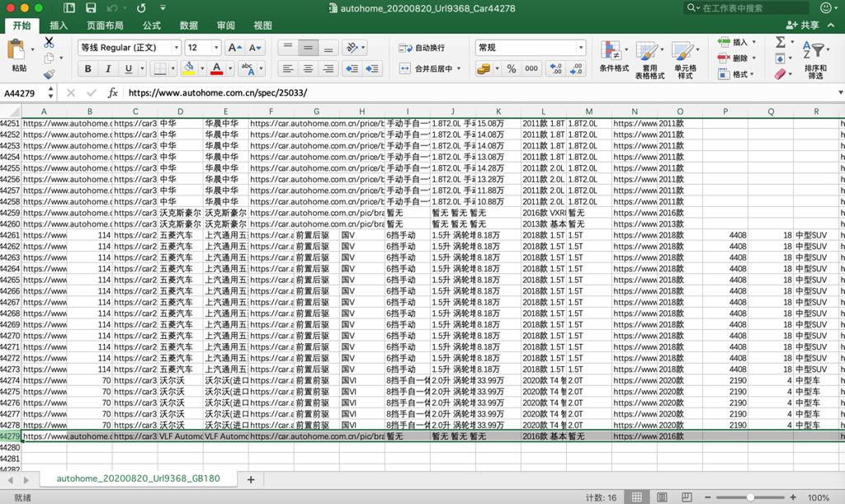Click the text orientation icon

tap(352, 47)
